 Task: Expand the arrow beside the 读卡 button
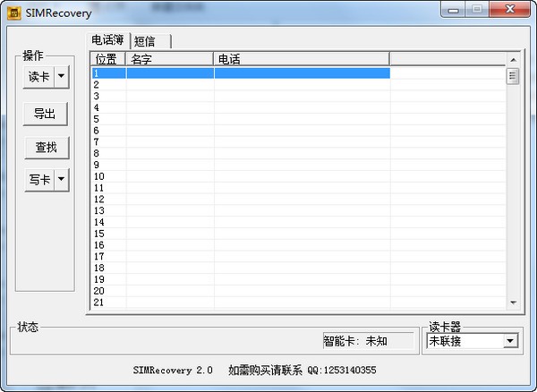(61, 77)
